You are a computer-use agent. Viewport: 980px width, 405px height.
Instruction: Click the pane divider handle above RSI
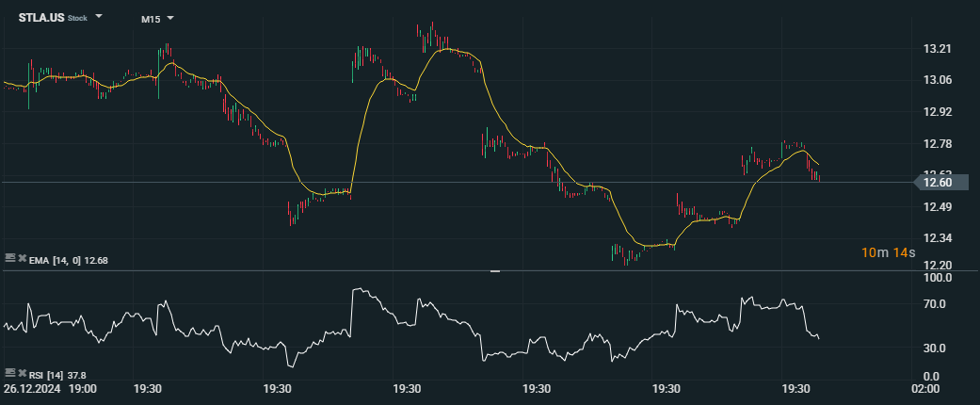tap(495, 271)
